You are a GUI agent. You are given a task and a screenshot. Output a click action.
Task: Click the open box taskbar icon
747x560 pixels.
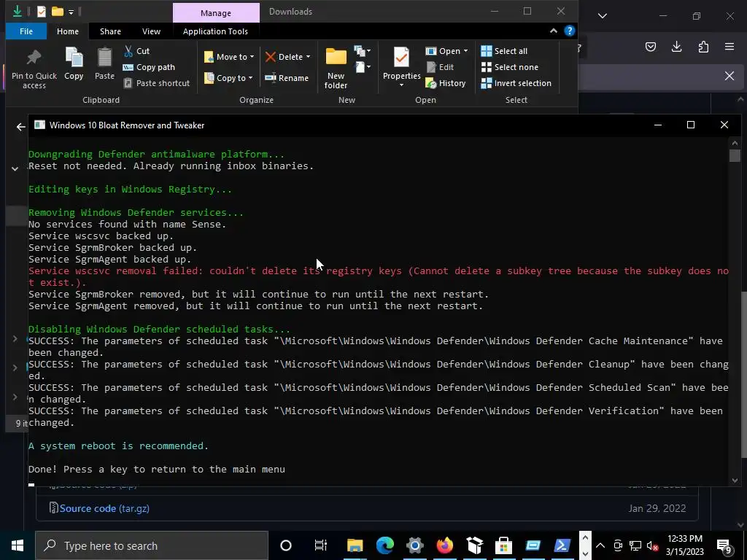click(474, 545)
